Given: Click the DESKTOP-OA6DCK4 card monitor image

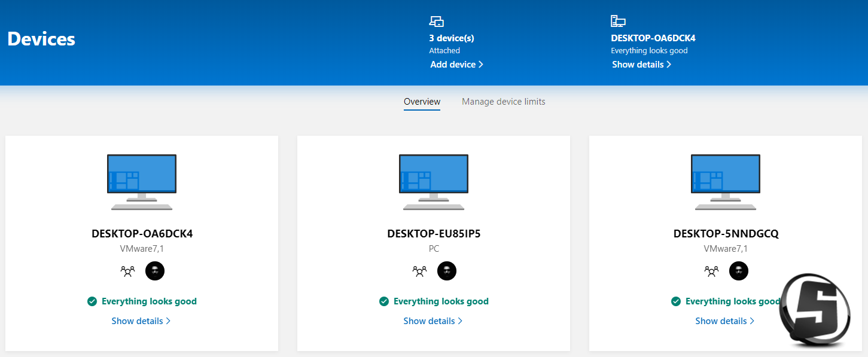Looking at the screenshot, I should pos(142,182).
